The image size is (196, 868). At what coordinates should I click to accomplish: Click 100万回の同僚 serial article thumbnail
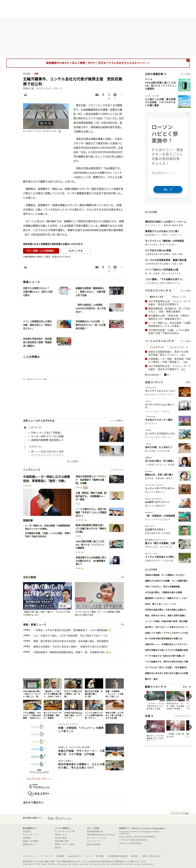pyautogui.click(x=184, y=85)
